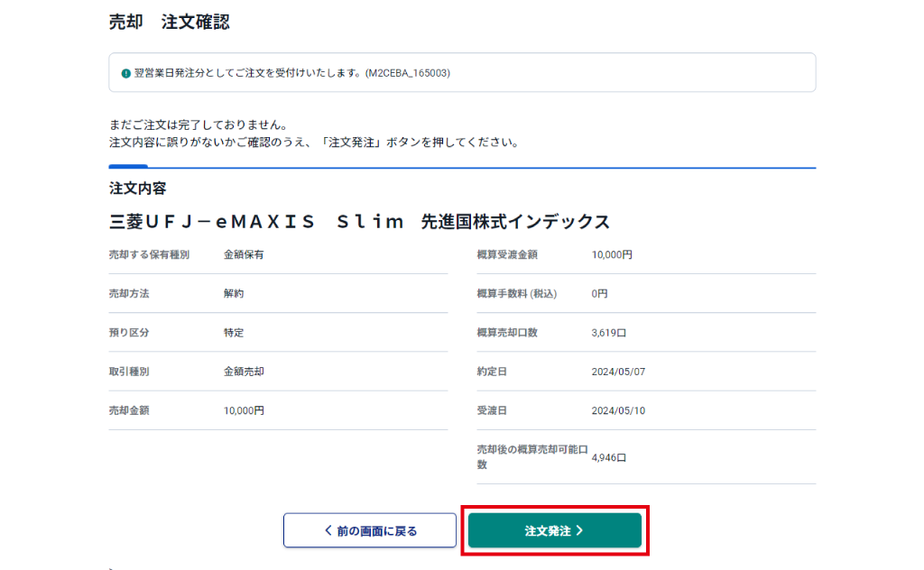Click the 概算手数料 (税込) label
The width and height of the screenshot is (924, 570).
[x=517, y=294]
